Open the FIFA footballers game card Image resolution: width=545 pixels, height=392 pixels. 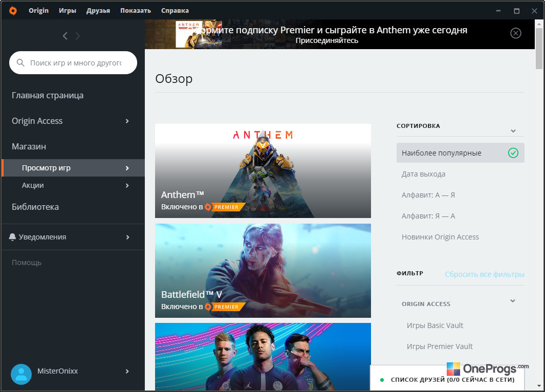click(263, 357)
